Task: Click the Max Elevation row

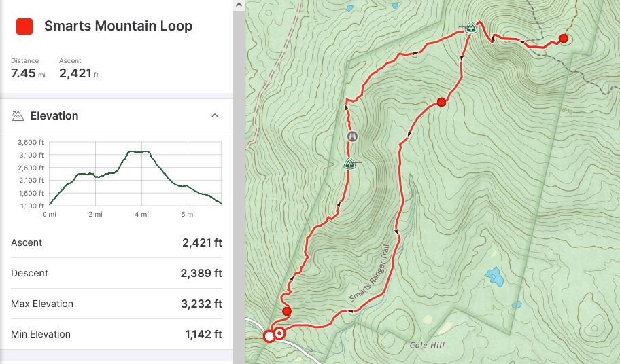Action: click(117, 304)
